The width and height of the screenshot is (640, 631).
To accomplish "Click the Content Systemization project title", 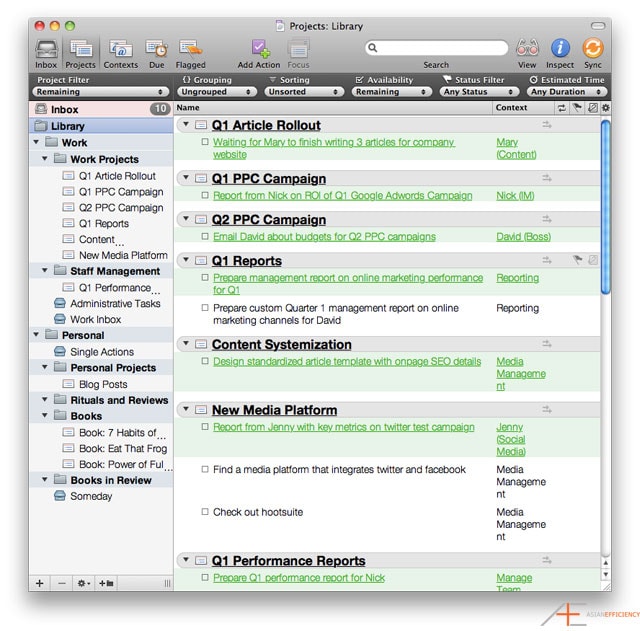I will 281,344.
